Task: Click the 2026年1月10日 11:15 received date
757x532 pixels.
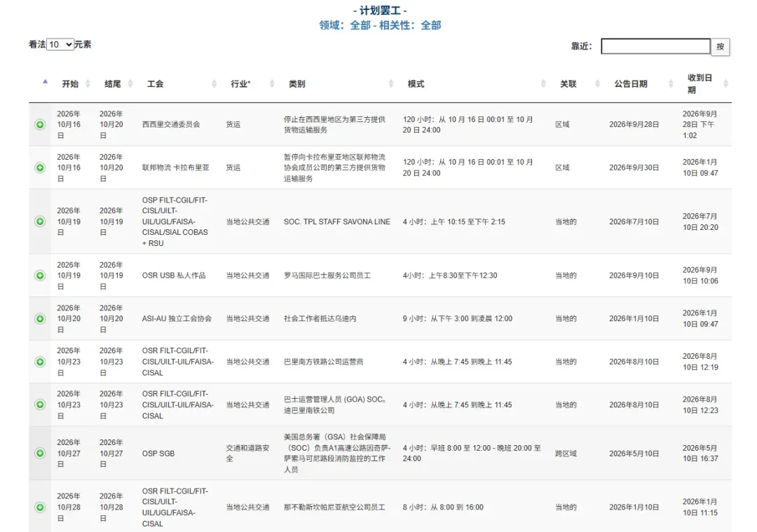Action: (x=700, y=507)
